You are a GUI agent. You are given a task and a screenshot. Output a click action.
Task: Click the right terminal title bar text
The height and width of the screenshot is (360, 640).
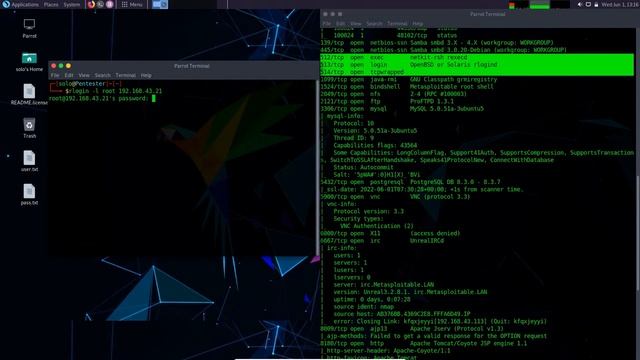(487, 14)
